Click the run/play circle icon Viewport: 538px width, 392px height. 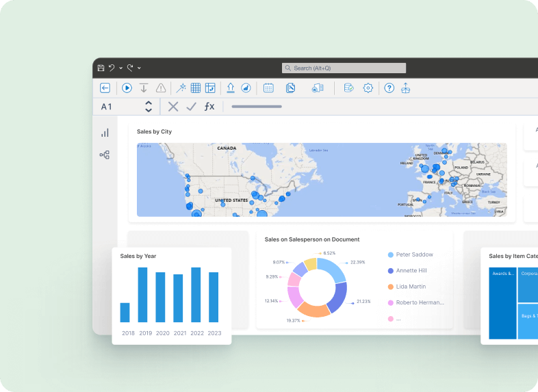tap(127, 88)
